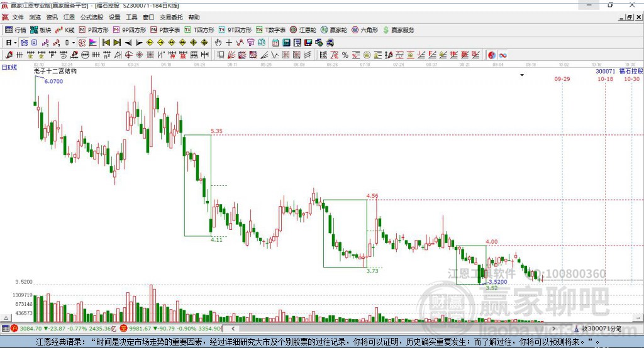Jump to first bar icon
The image size is (644, 348).
tap(106, 43)
